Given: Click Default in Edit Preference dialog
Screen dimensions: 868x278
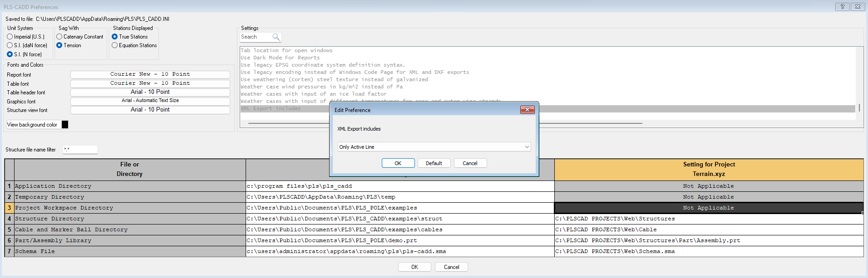Looking at the screenshot, I should point(434,163).
